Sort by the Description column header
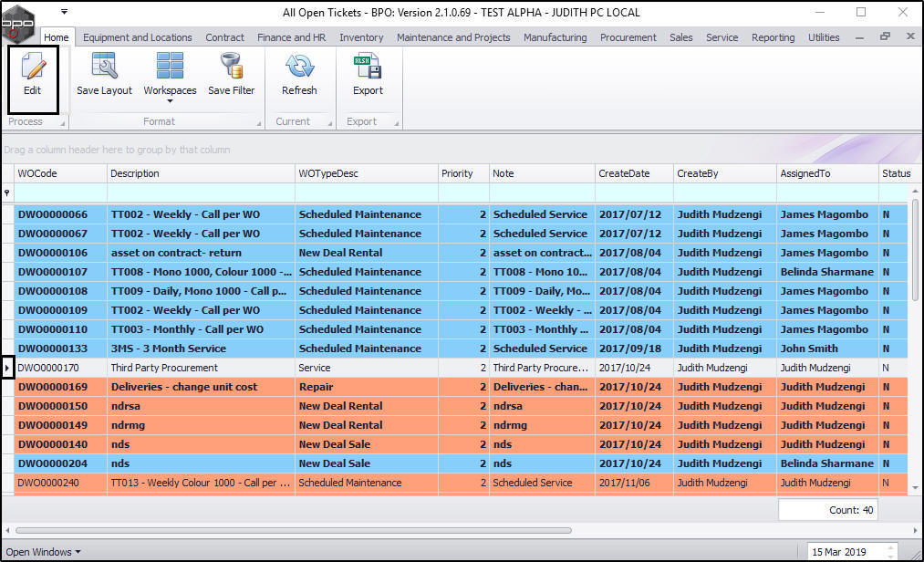Image resolution: width=924 pixels, height=562 pixels. 201,173
